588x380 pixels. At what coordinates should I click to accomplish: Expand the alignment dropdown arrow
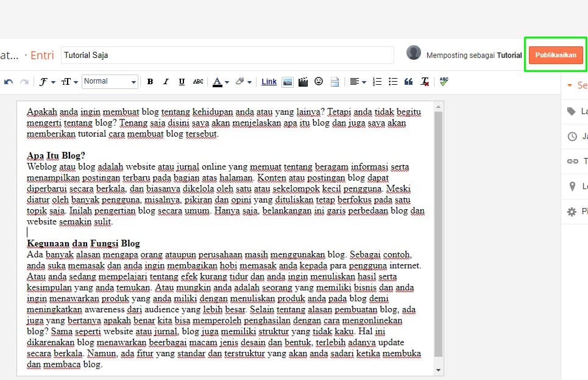click(x=364, y=82)
